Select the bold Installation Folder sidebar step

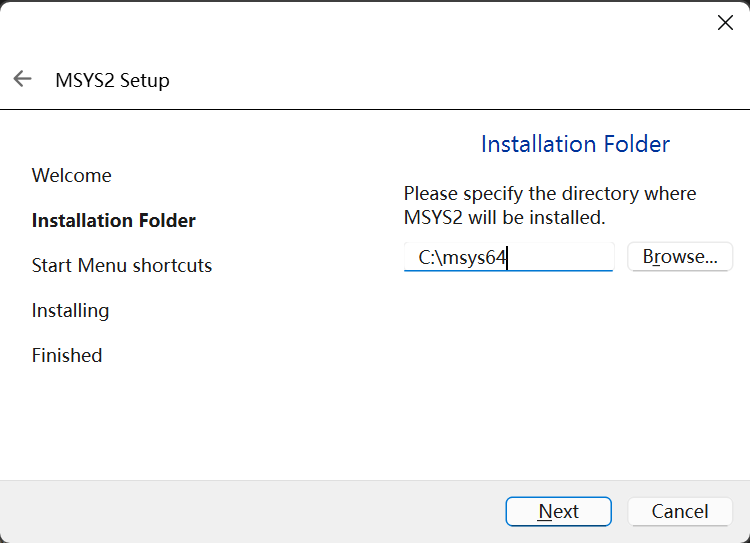click(114, 220)
